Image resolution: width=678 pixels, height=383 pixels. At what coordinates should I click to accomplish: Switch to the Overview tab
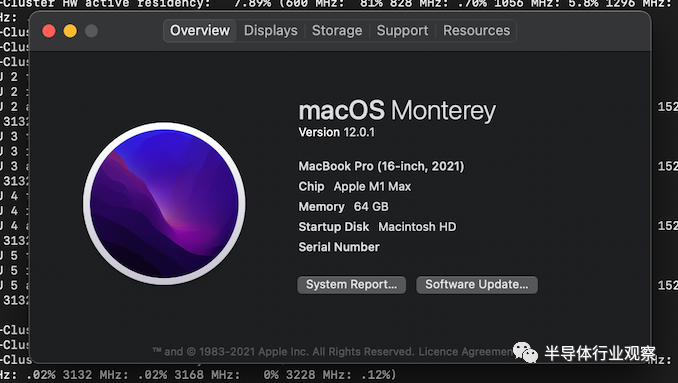coord(200,31)
